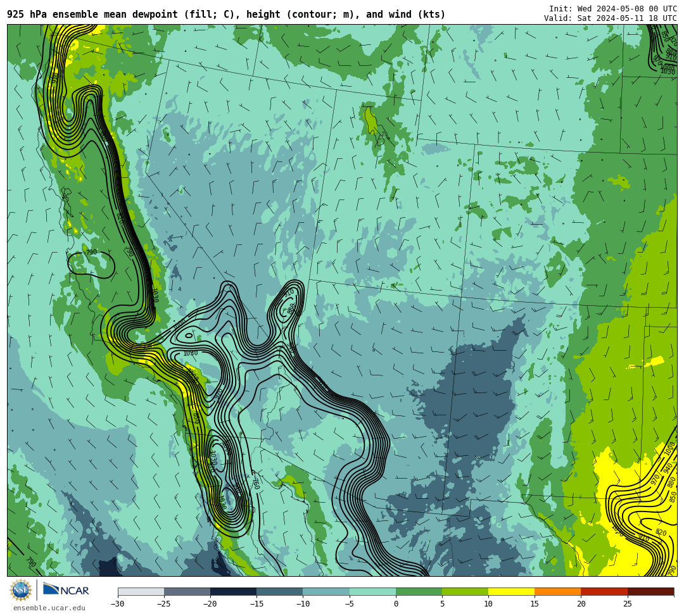This screenshot has height=616, width=684.
Task: Click the -30 colorbar tick label
Action: 118,604
